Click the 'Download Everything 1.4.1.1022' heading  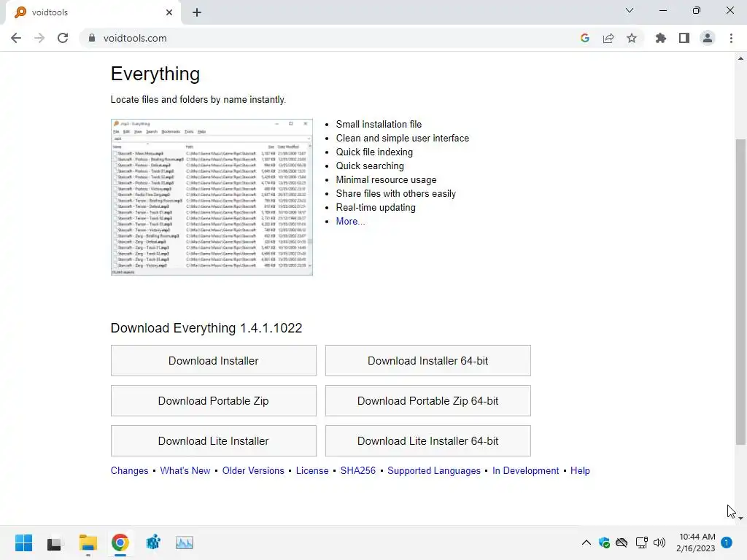click(x=206, y=328)
